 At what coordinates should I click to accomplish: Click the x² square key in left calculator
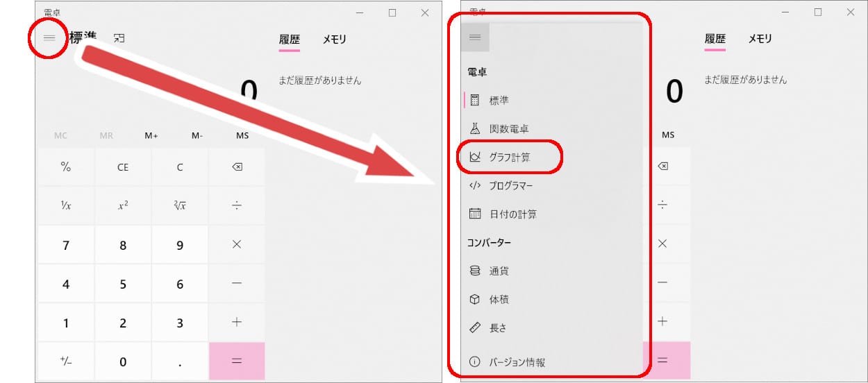(123, 205)
